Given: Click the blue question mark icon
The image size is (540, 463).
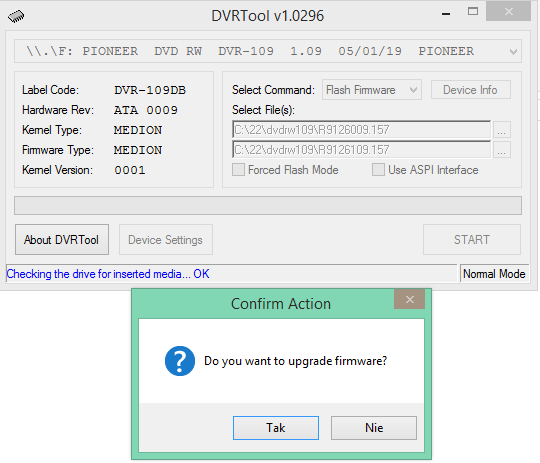Looking at the screenshot, I should (180, 361).
